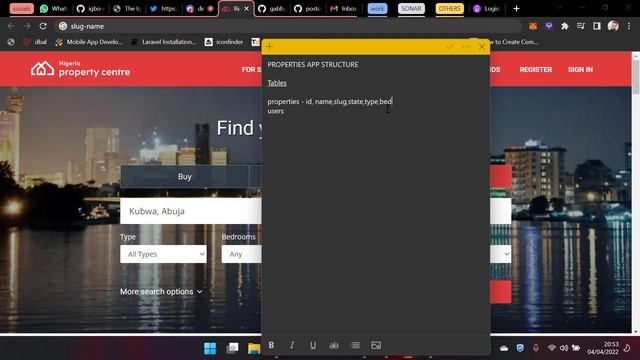Switch to the Twitter tab

pyautogui.click(x=163, y=9)
